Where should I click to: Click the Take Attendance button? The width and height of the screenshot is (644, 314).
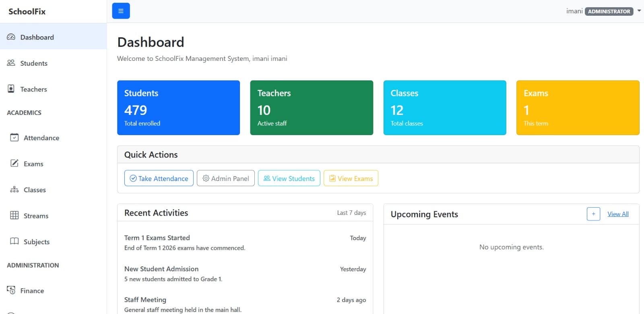(x=159, y=178)
